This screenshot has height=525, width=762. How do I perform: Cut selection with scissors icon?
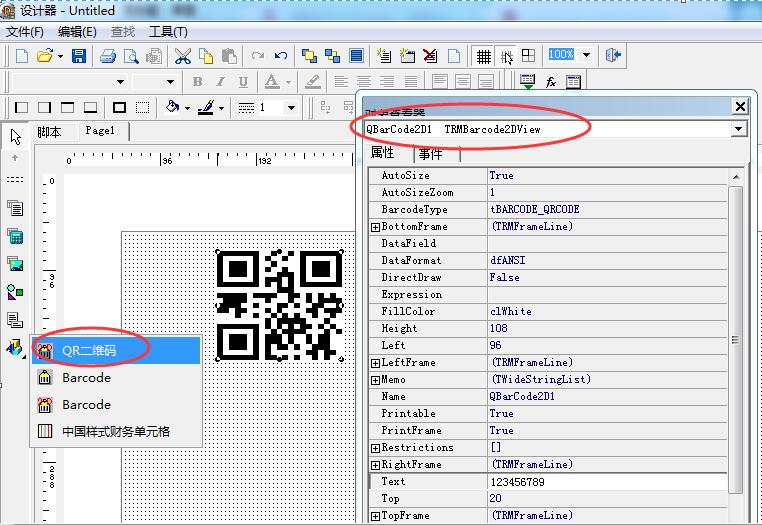183,56
